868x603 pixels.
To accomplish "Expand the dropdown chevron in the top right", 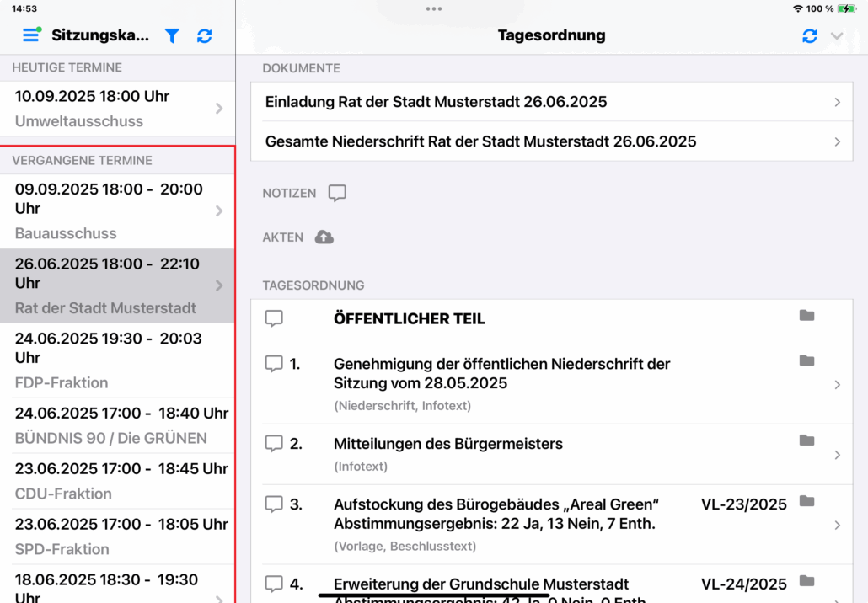I will tap(837, 35).
